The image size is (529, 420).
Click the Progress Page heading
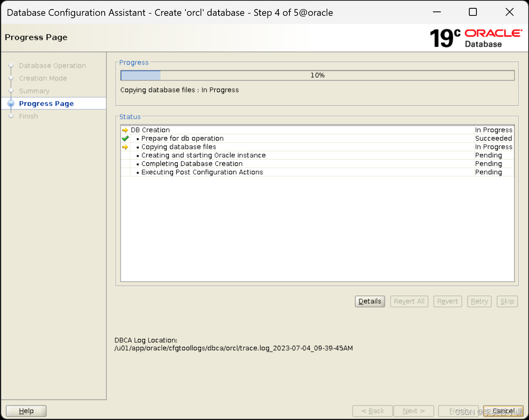(x=36, y=38)
